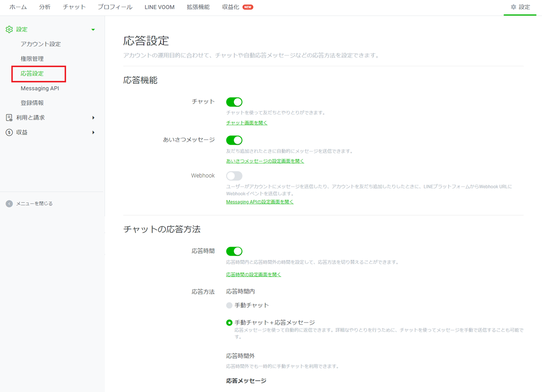Viewport: 542px width, 392px height.
Task: Select アカウント設定 in the sidebar
Action: pyautogui.click(x=41, y=44)
